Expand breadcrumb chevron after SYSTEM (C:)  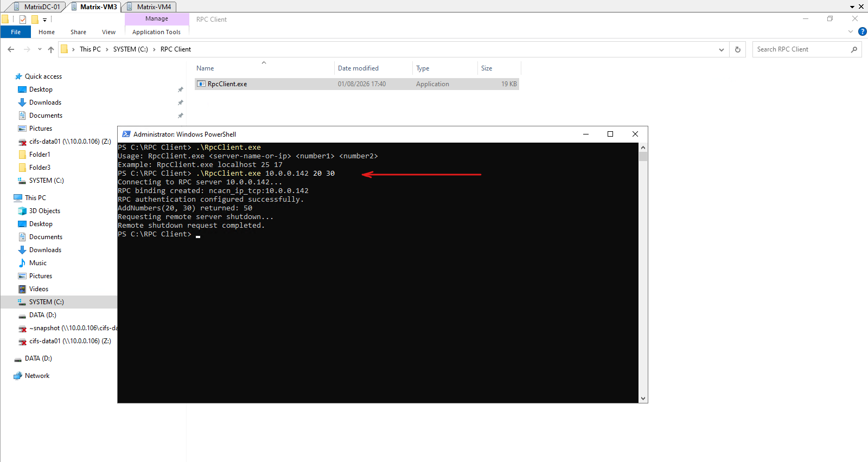(154, 49)
